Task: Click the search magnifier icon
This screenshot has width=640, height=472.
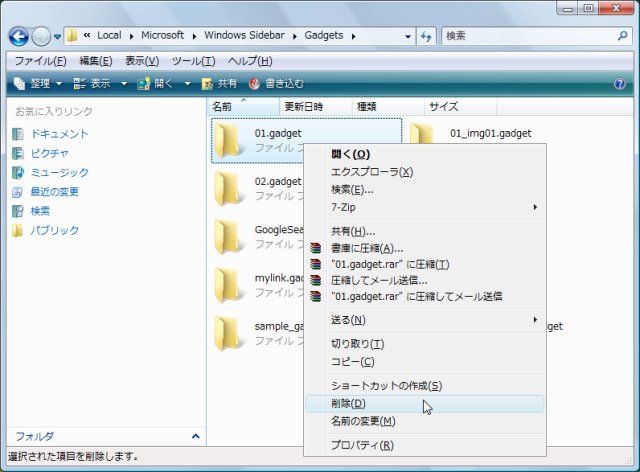Action: (x=622, y=36)
